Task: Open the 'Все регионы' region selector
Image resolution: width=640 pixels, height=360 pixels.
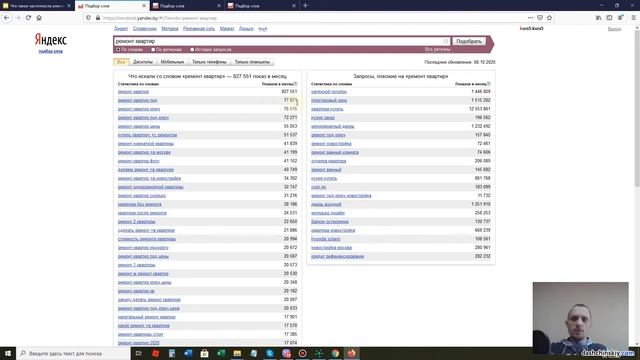Action: click(x=437, y=49)
